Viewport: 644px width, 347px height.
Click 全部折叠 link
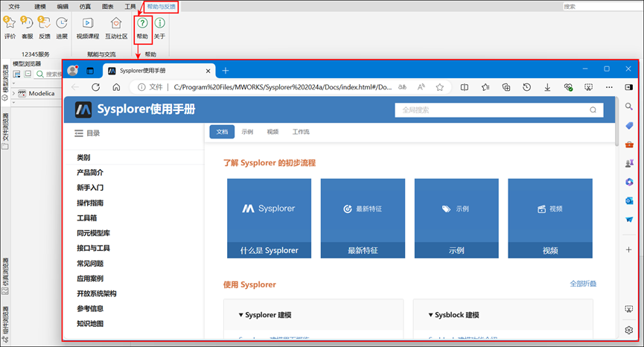click(x=583, y=284)
